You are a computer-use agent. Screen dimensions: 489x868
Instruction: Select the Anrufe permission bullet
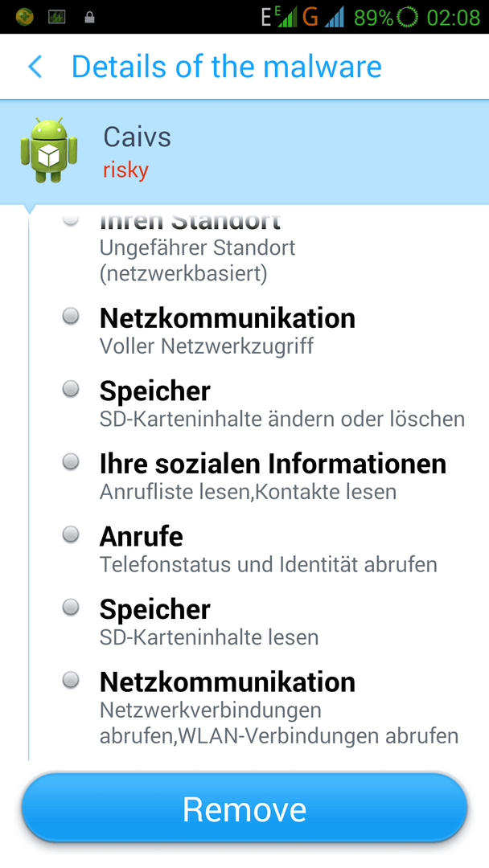70,534
